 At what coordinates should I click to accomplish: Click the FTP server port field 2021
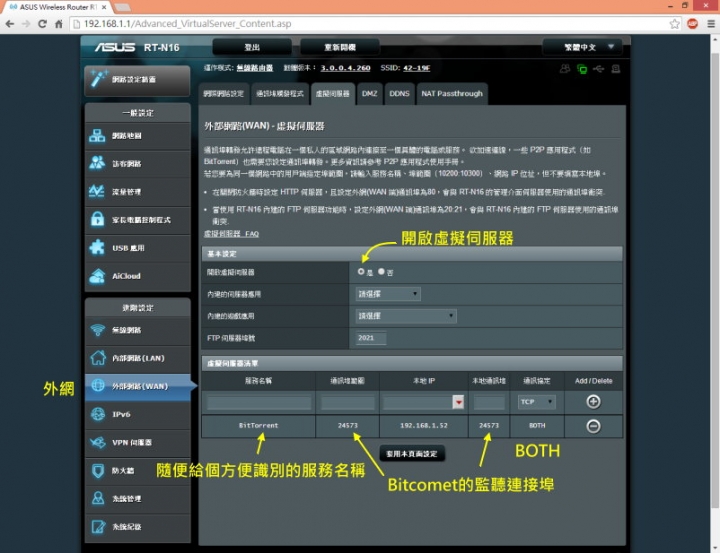pyautogui.click(x=371, y=338)
